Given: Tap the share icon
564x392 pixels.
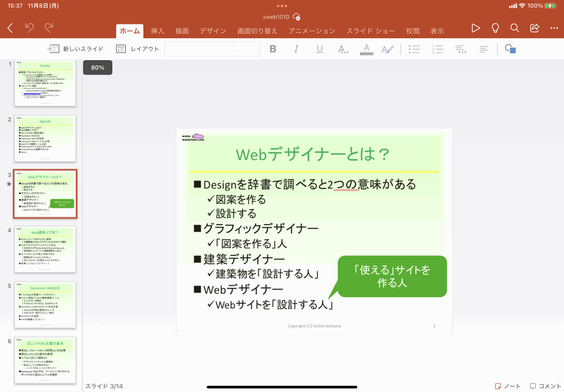Looking at the screenshot, I should 534,28.
